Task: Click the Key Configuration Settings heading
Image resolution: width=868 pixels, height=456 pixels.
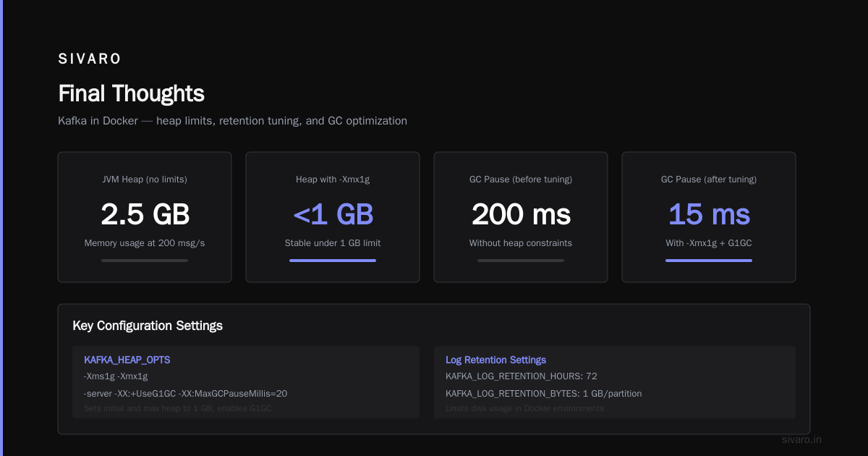Action: pos(148,326)
